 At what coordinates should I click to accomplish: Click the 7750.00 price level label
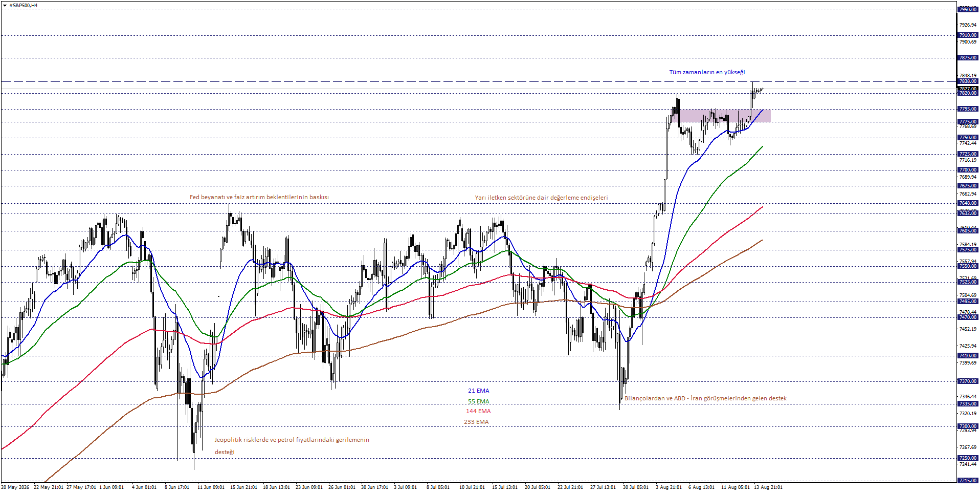tap(968, 138)
